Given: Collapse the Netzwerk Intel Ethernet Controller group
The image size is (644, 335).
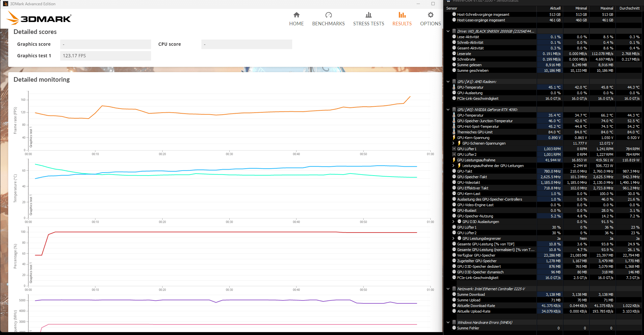Looking at the screenshot, I should [x=448, y=289].
